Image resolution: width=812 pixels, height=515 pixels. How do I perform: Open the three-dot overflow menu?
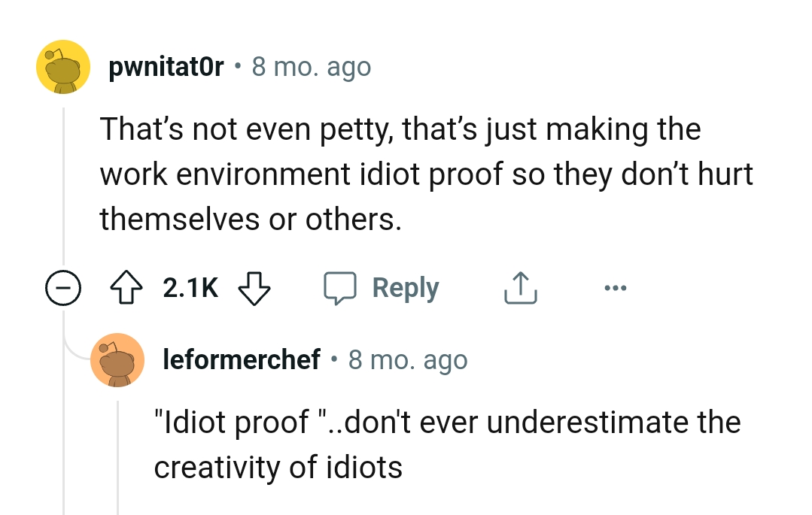(x=616, y=287)
